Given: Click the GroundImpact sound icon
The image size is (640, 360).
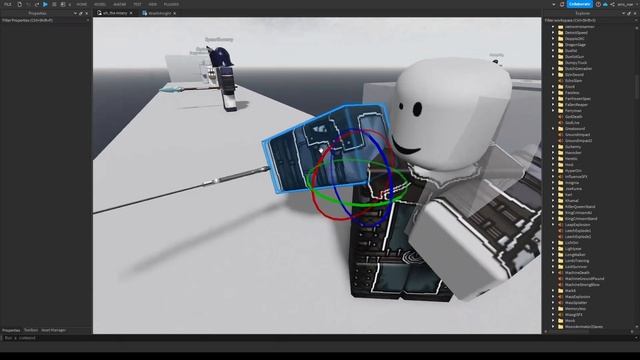Looking at the screenshot, I should coord(560,134).
